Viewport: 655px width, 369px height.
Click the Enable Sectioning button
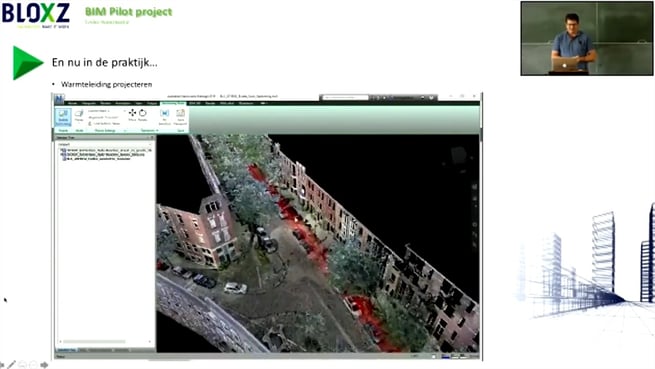click(63, 117)
